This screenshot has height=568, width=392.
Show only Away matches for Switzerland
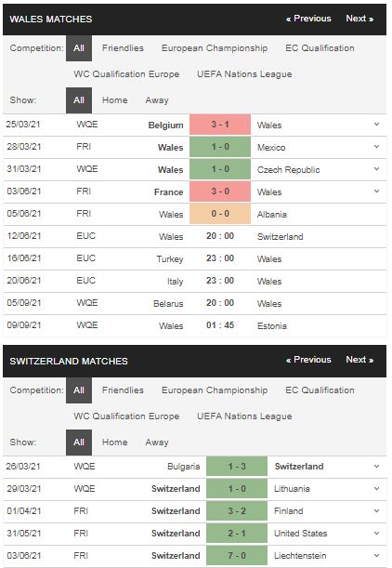pos(157,443)
